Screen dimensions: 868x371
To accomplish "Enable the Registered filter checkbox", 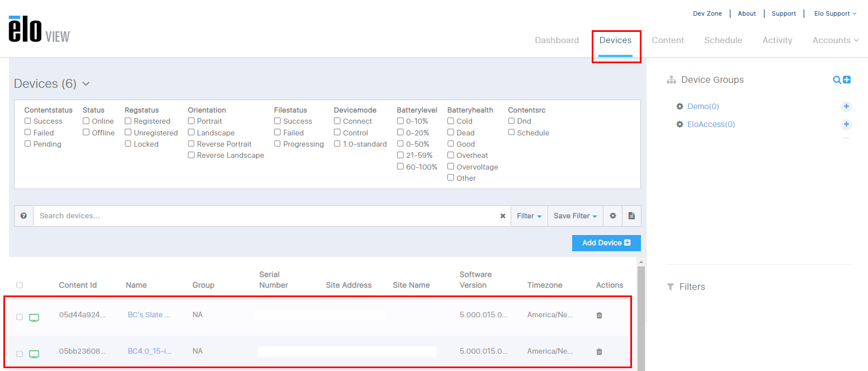I will [x=128, y=121].
